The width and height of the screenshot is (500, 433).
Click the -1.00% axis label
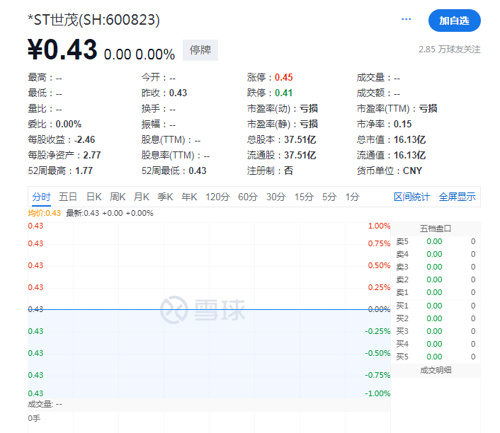(x=377, y=394)
